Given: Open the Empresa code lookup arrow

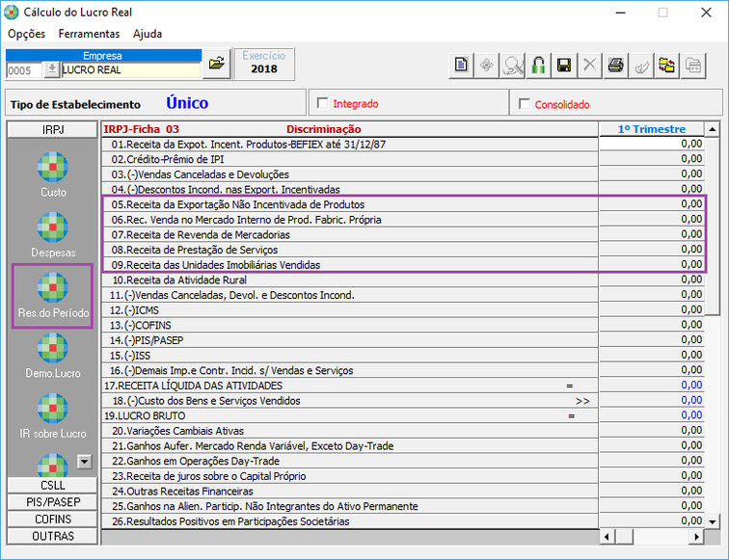Looking at the screenshot, I should tap(52, 69).
